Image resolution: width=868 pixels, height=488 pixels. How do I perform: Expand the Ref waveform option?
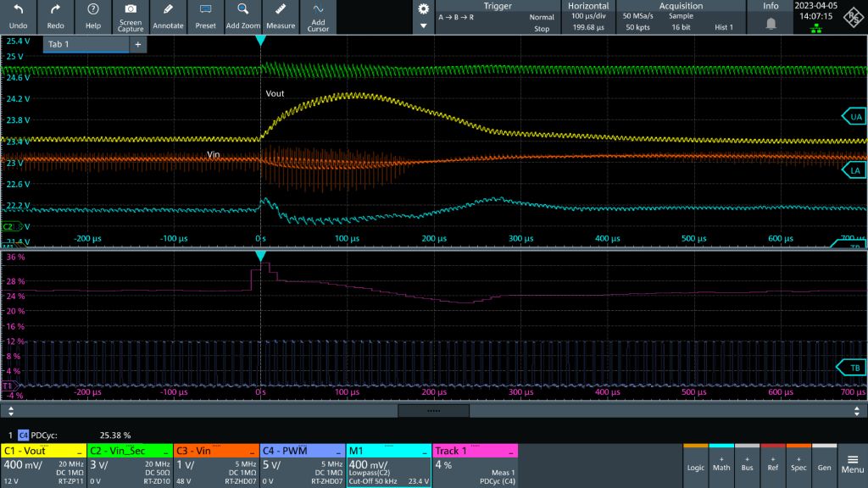(x=772, y=465)
